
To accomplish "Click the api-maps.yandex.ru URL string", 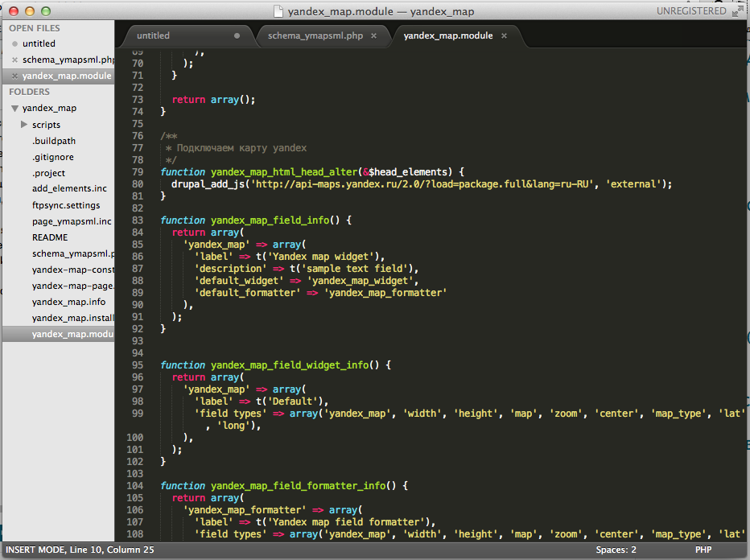I will [x=422, y=184].
